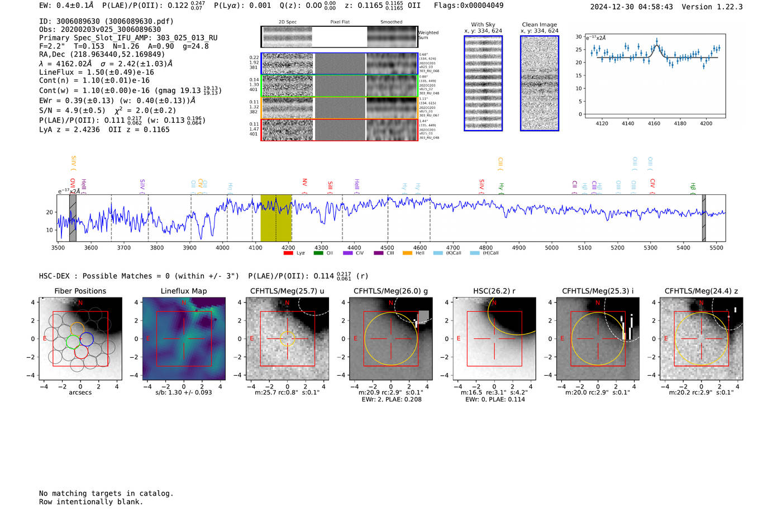782x532 pixels.
Task: Click the red OVI line label
Action: tap(73, 185)
